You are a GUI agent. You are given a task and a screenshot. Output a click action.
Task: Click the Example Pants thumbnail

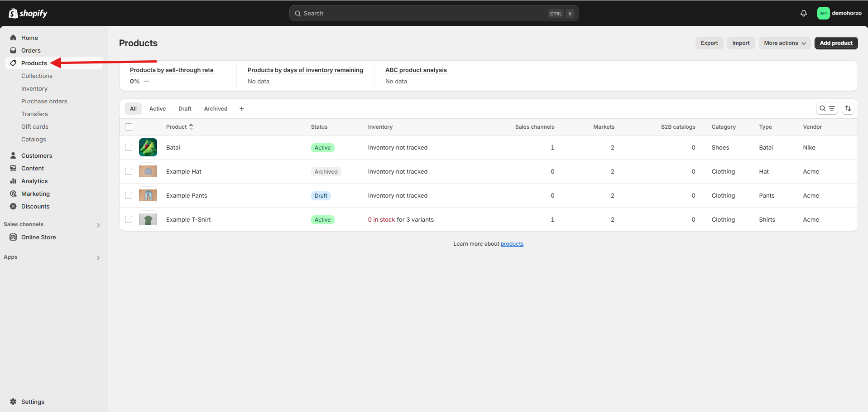click(148, 195)
